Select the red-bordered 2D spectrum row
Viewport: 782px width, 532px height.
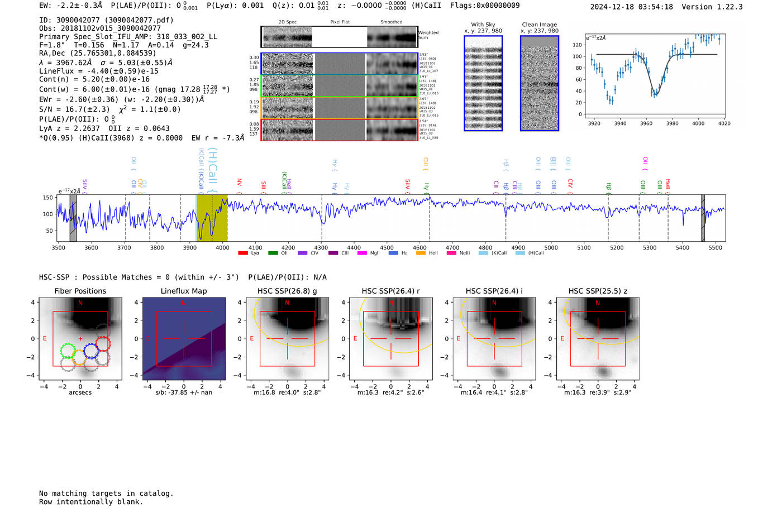[x=340, y=130]
